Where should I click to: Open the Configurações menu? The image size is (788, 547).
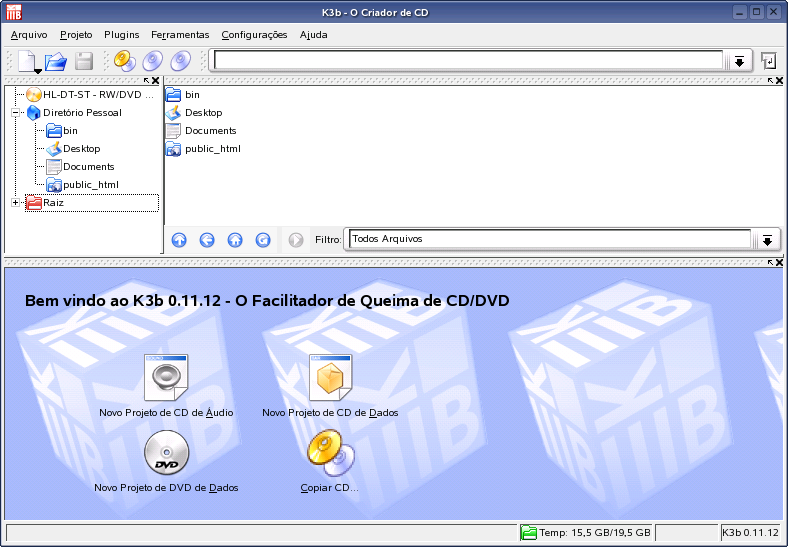254,35
